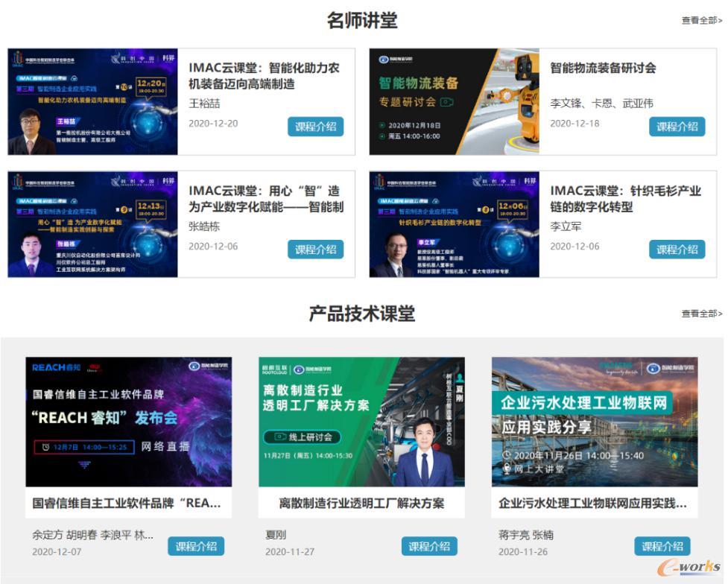Click 产品技术课堂 section heading

(x=362, y=314)
